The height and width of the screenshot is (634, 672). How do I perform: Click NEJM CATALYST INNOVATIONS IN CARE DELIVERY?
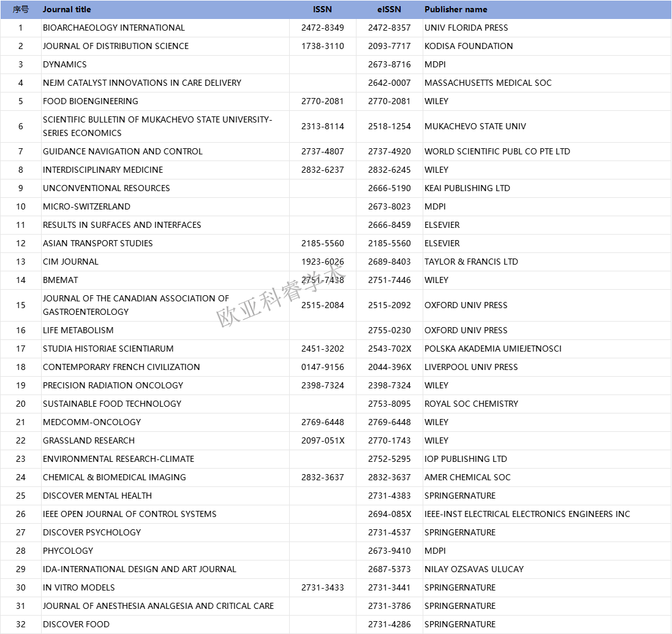coord(142,83)
